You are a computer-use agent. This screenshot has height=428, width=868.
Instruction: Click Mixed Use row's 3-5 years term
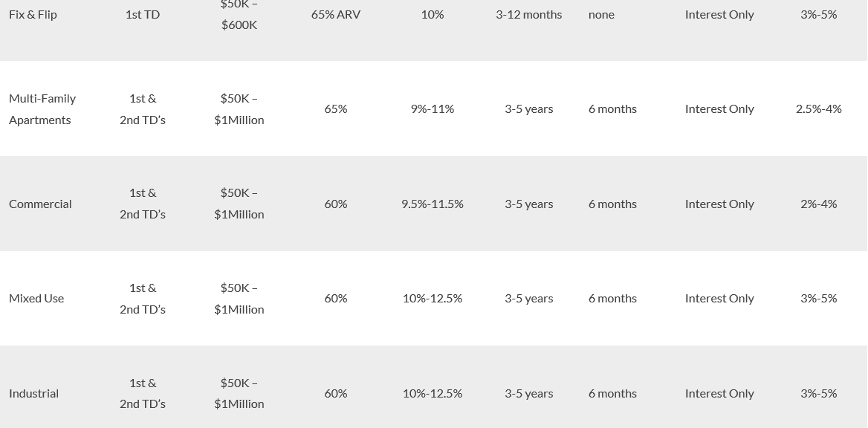pyautogui.click(x=528, y=299)
